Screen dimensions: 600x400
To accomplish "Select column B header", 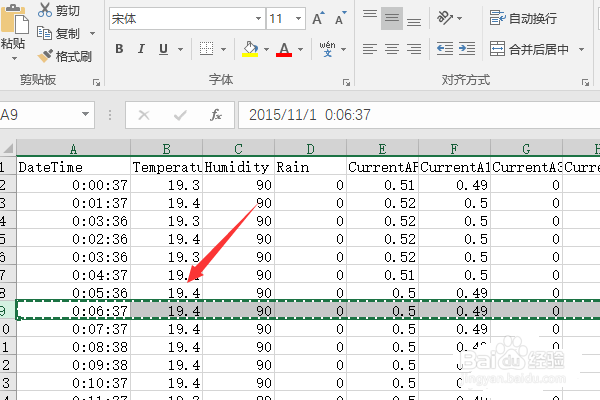I will [166, 149].
